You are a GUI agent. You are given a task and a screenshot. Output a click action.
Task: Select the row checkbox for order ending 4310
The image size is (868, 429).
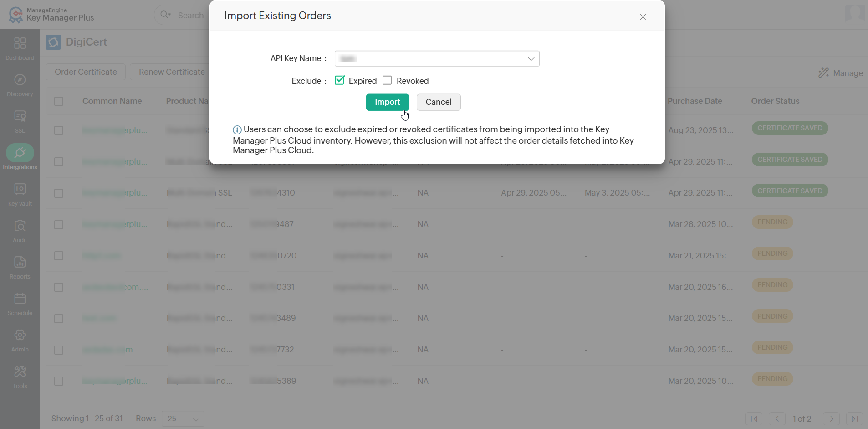pyautogui.click(x=59, y=193)
